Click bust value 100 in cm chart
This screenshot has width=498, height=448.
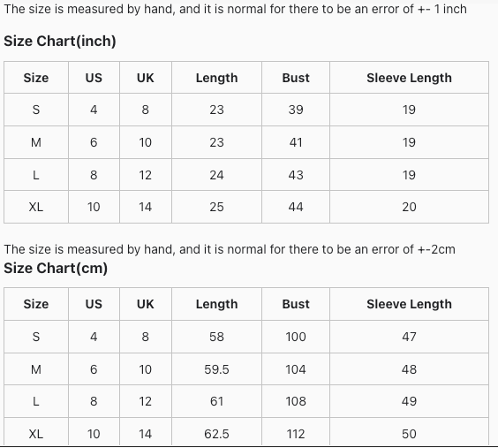click(296, 337)
